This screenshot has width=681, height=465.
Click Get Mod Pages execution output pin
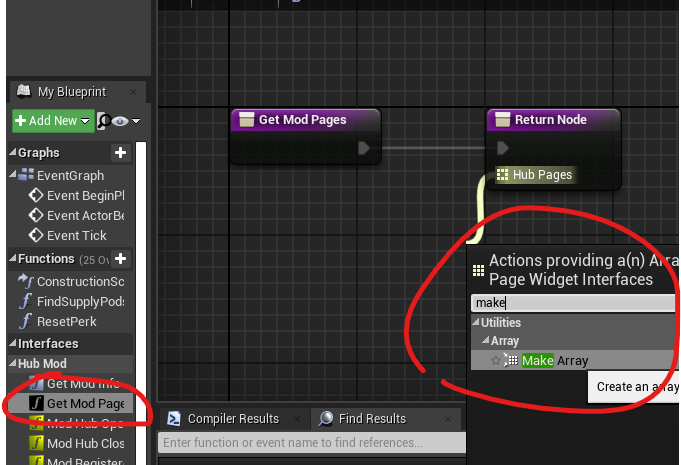click(x=364, y=148)
